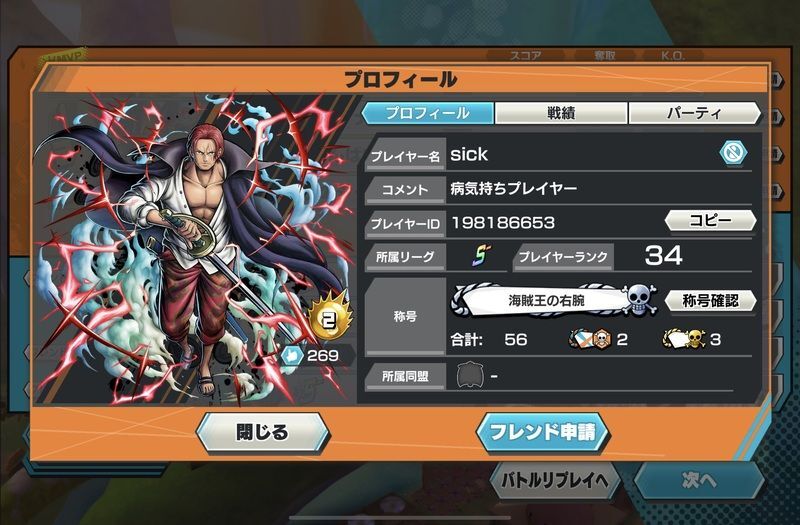
Task: Open the パーティ tab
Action: [x=694, y=113]
